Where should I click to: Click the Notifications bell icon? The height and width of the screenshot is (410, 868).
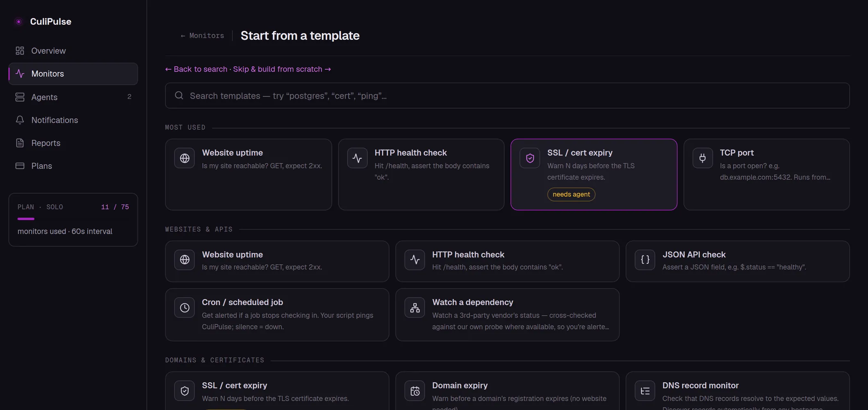pos(20,120)
